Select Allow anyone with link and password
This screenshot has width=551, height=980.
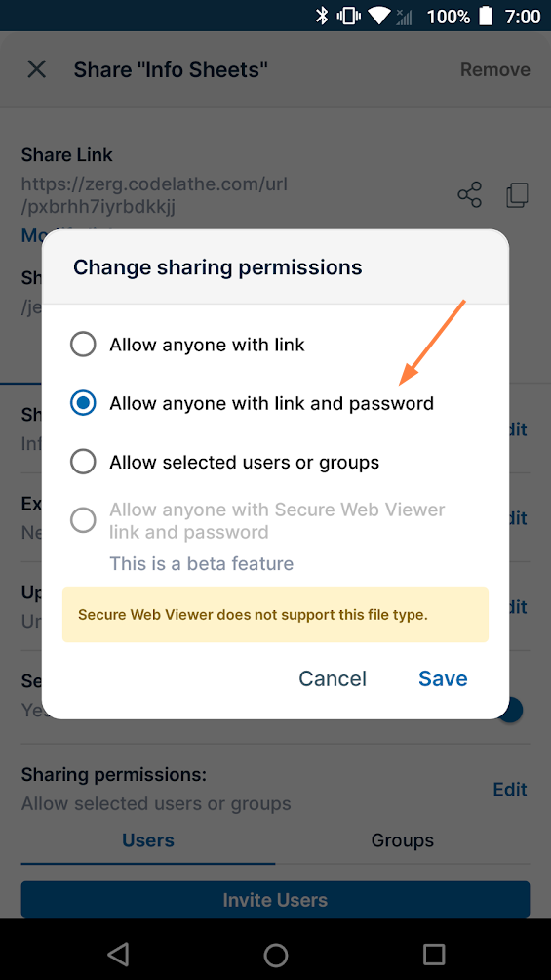pos(252,403)
